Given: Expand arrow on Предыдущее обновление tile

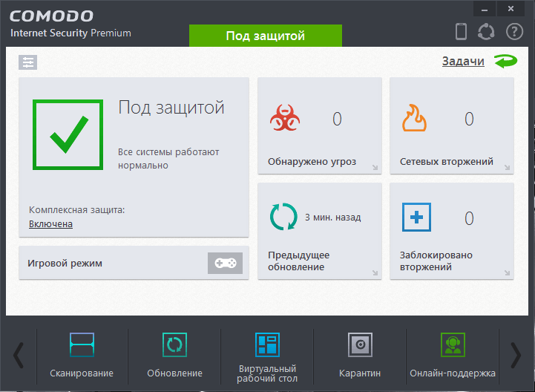Looking at the screenshot, I should pos(375,272).
